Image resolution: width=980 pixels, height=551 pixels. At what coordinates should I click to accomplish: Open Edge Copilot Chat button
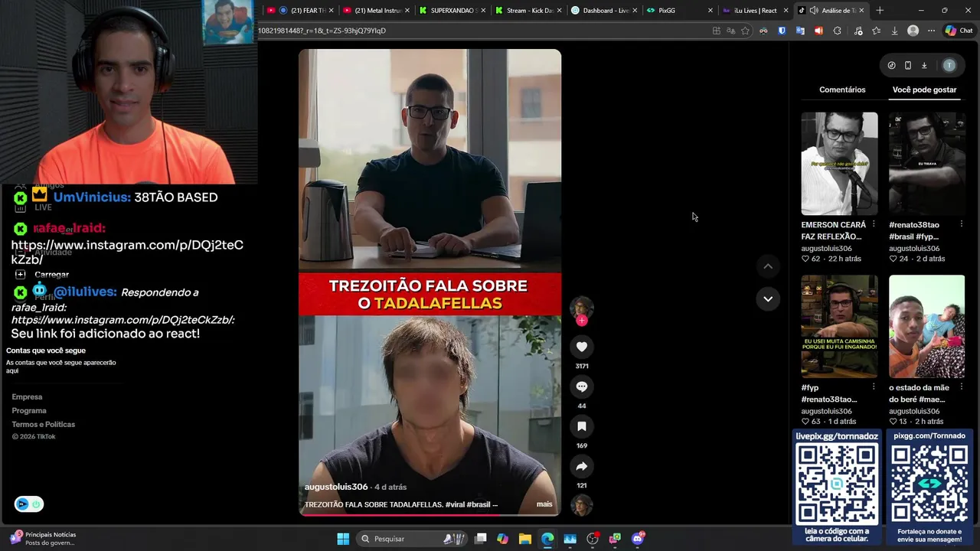tap(958, 31)
